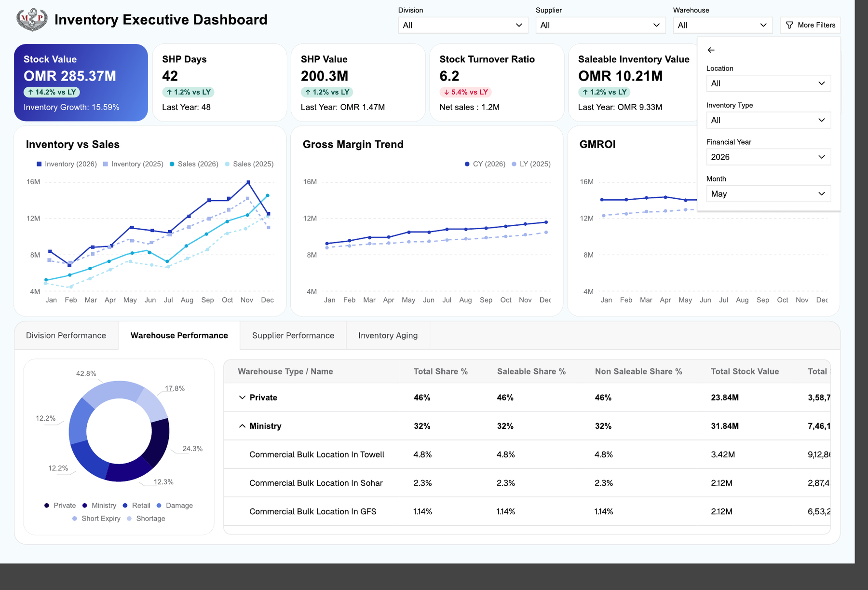This screenshot has height=590, width=868.
Task: Open the Warehouse dropdown
Action: click(722, 25)
